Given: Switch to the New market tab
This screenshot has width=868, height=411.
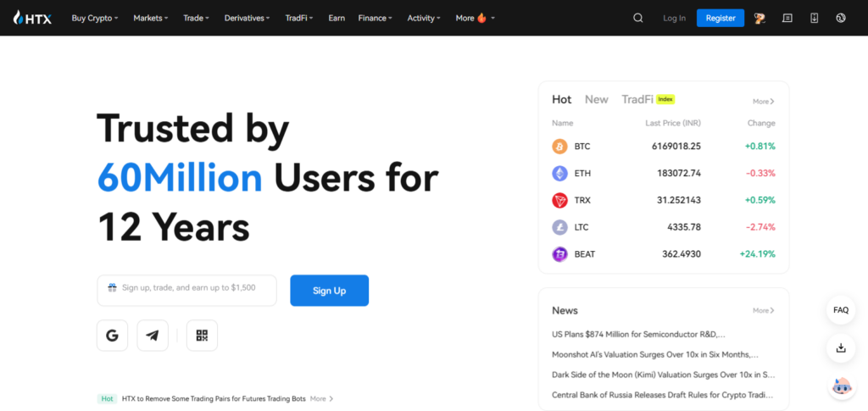Looking at the screenshot, I should click(596, 99).
